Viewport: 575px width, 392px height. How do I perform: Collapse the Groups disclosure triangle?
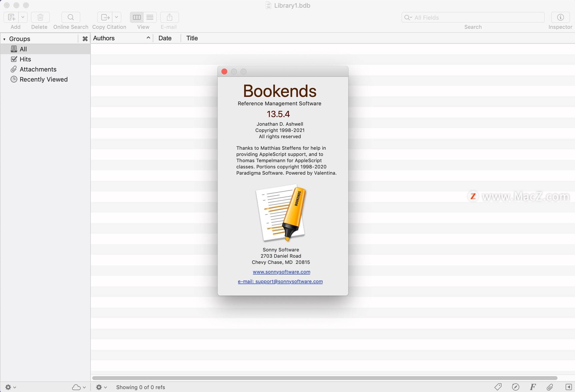(4, 39)
